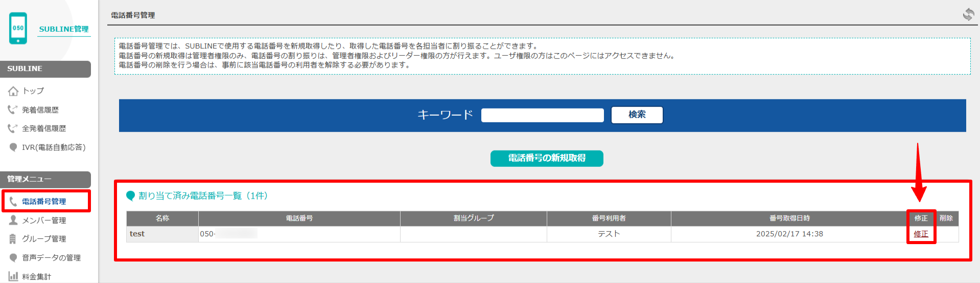Click the person icon beside メンバー管理

(x=13, y=220)
